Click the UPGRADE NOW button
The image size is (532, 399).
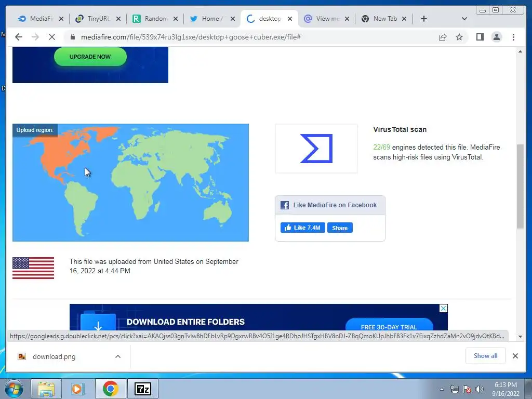coord(90,57)
